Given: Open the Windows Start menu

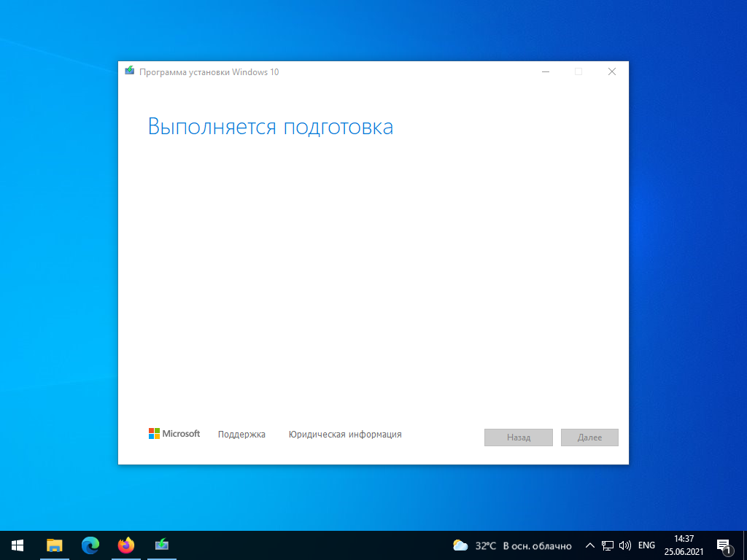Looking at the screenshot, I should [18, 545].
